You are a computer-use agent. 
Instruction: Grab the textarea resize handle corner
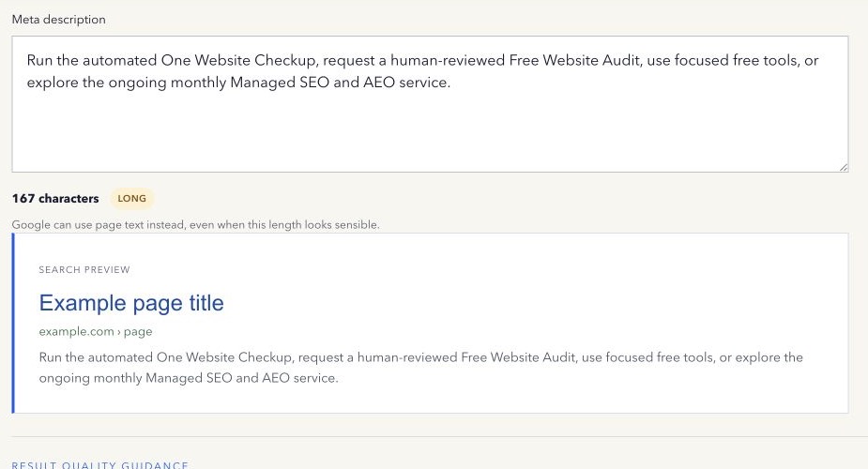click(843, 167)
